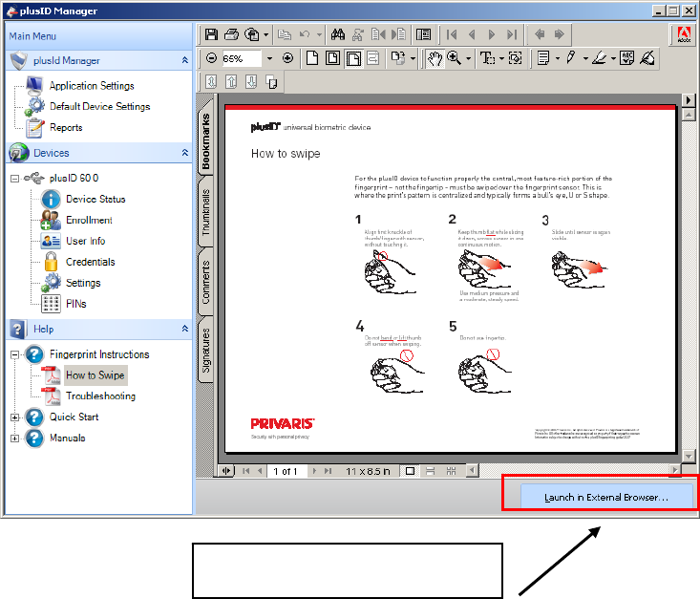Screen dimensions: 700x599
Task: Open the email/send document toolbar icon
Action: tap(253, 34)
